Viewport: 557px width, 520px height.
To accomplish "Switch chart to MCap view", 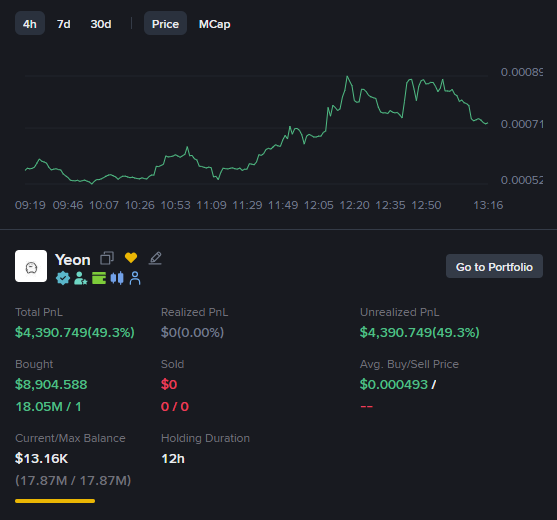I will tap(215, 24).
